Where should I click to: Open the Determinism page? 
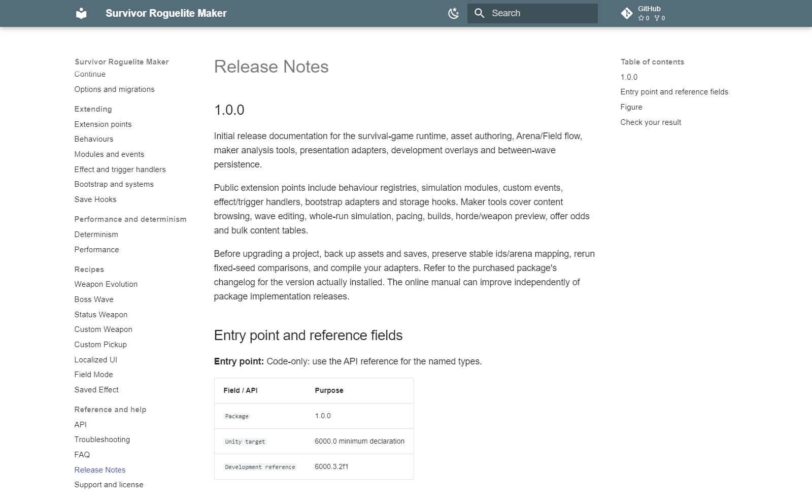[x=96, y=234]
